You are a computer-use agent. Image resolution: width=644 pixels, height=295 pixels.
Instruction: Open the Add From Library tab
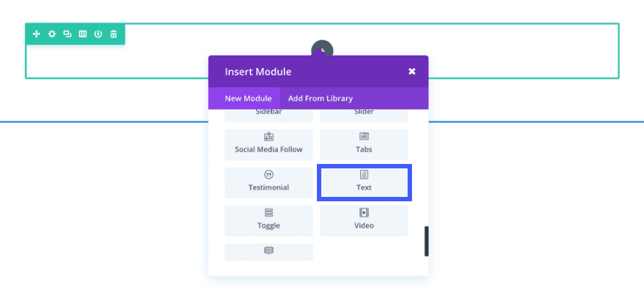[x=320, y=98]
